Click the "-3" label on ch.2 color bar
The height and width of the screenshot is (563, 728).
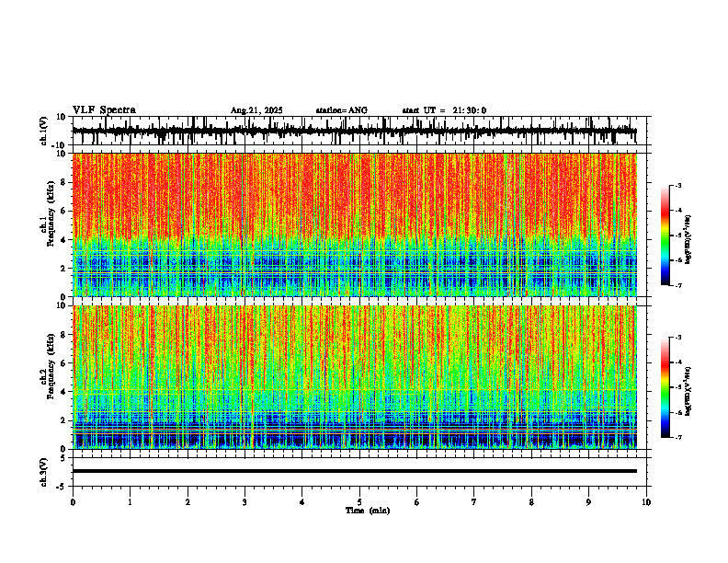678,338
